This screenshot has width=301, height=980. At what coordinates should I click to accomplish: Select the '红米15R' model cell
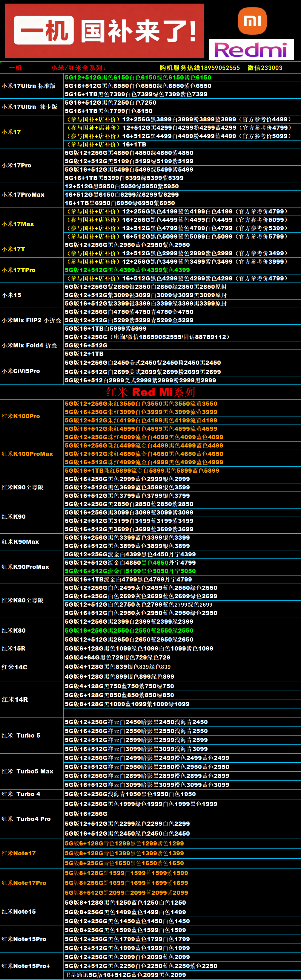[x=32, y=649]
